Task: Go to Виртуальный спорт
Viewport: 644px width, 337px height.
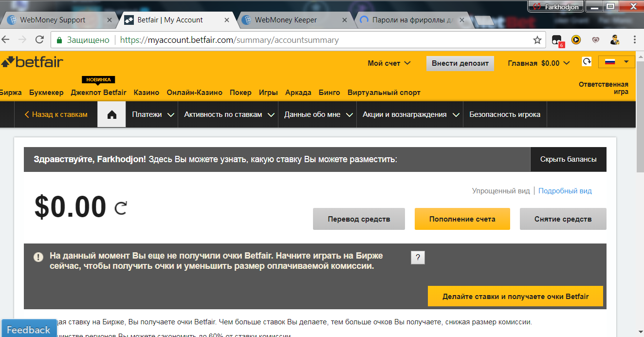Action: pyautogui.click(x=384, y=93)
